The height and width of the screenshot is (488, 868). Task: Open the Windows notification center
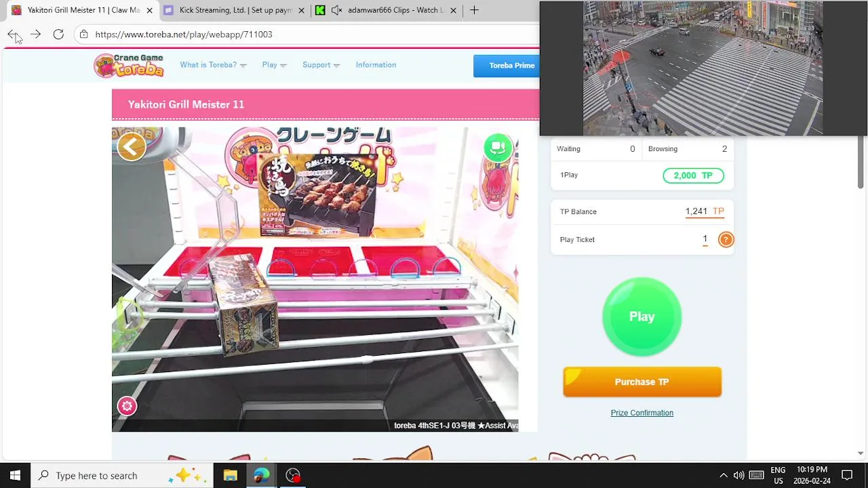coord(847,475)
